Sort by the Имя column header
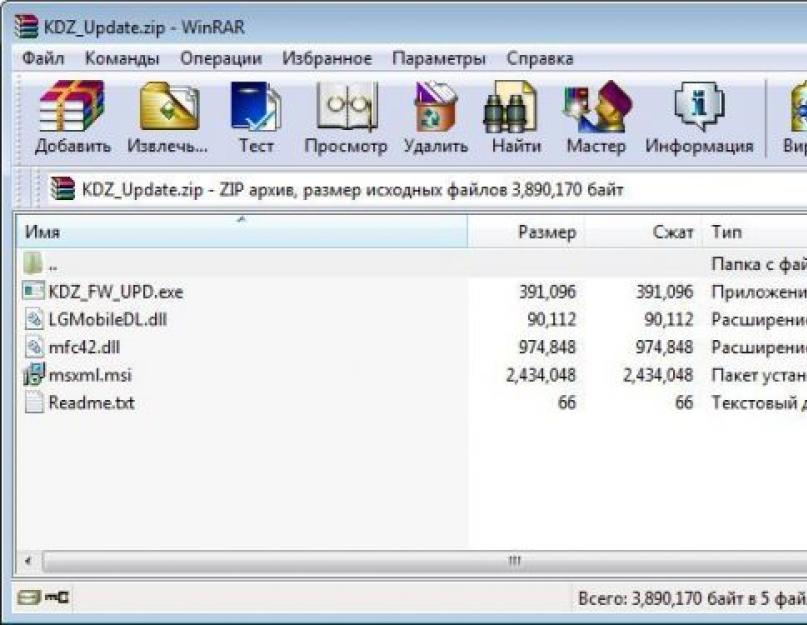 tap(242, 232)
